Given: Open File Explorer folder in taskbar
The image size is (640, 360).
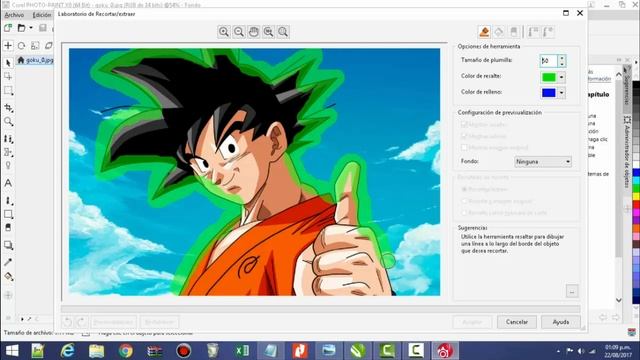Looking at the screenshot, I should coord(97,351).
